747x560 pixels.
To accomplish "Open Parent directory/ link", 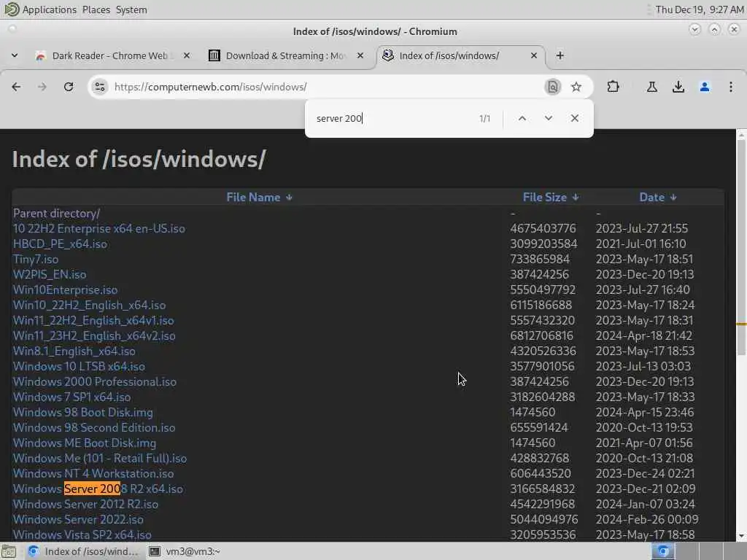I will pos(56,214).
